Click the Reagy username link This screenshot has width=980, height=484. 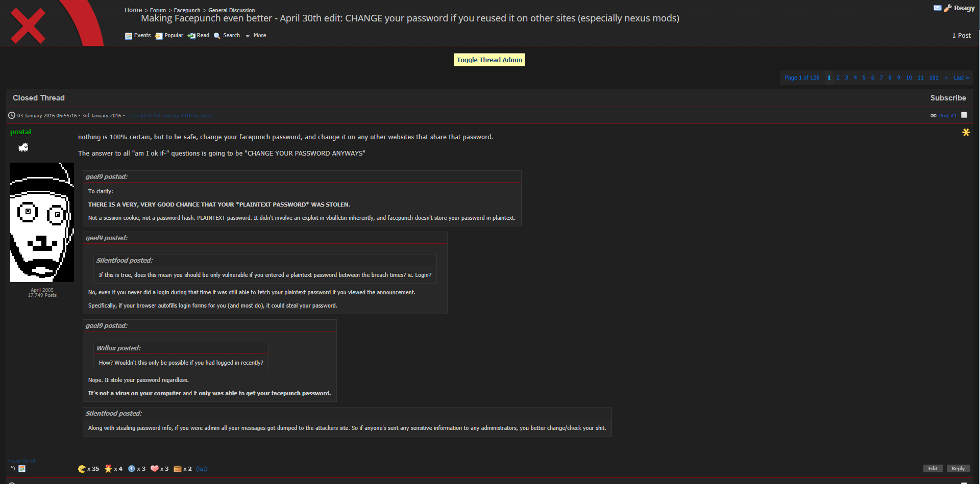click(x=964, y=8)
